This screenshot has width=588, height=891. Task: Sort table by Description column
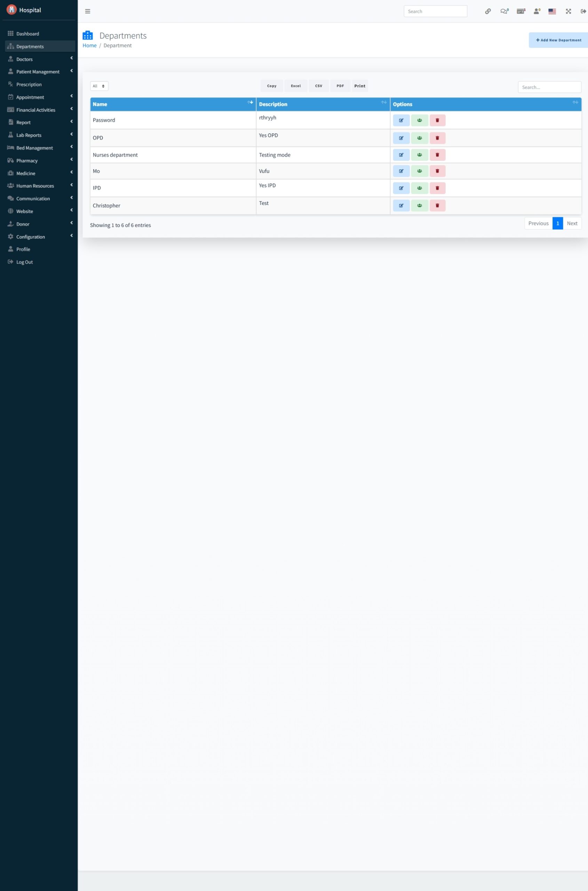coord(323,104)
